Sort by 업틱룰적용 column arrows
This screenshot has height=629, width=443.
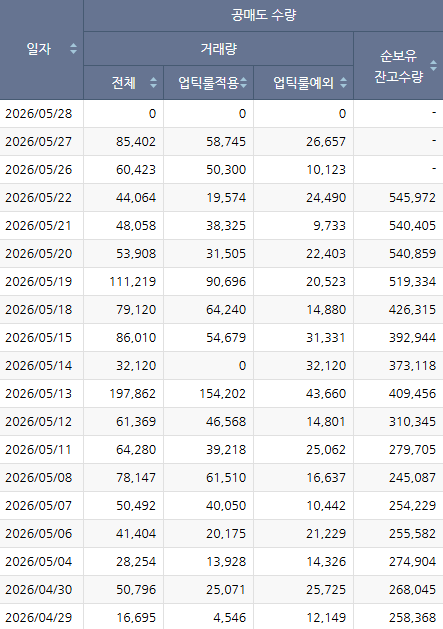pos(243,83)
